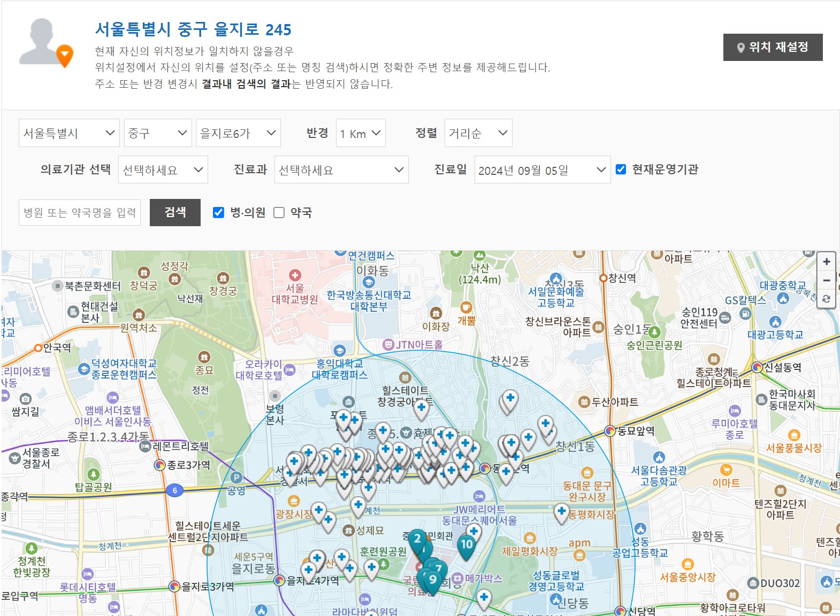This screenshot has width=840, height=616.
Task: Click the 서울중앙시장 map label
Action: point(688,577)
